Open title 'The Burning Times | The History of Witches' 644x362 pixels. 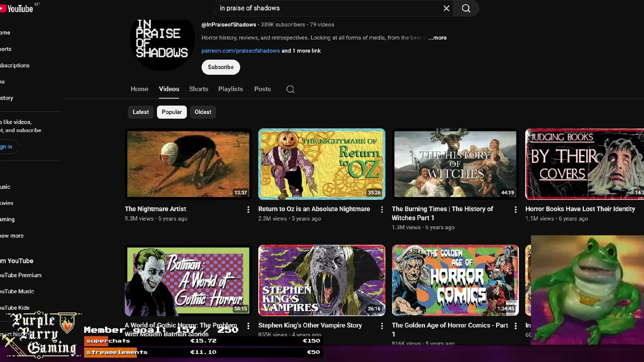click(x=442, y=213)
